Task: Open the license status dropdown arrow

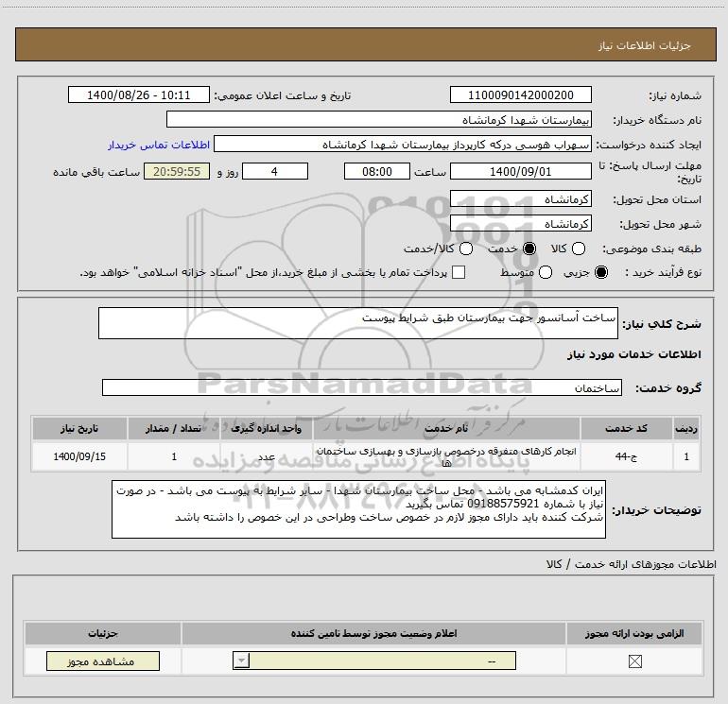Action: tap(241, 661)
